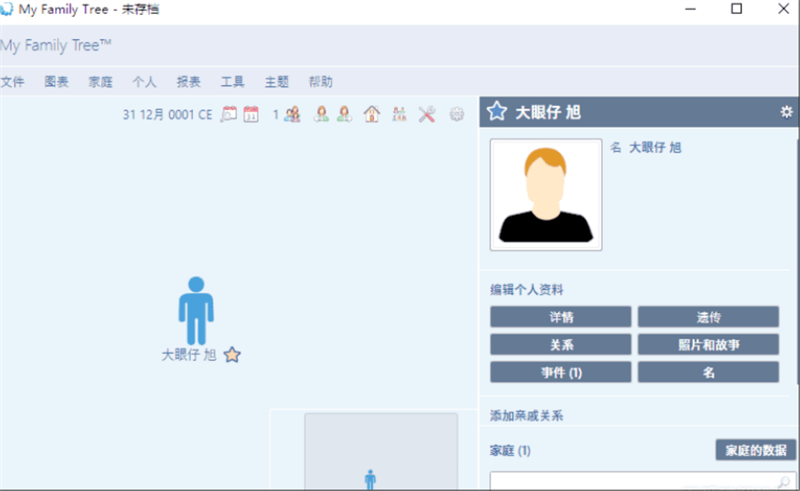This screenshot has width=800, height=491.
Task: Click the gray gear icon in chart toolbar
Action: tap(457, 114)
